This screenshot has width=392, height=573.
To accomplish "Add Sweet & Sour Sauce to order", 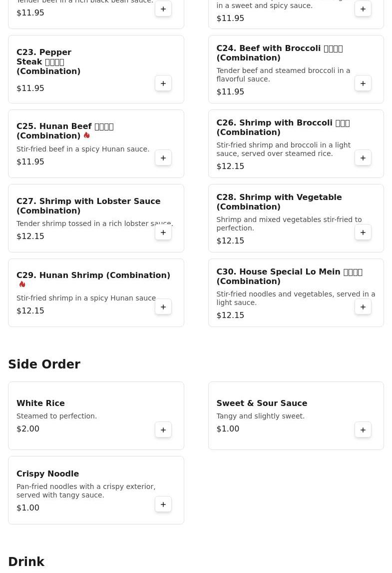I will click(363, 430).
